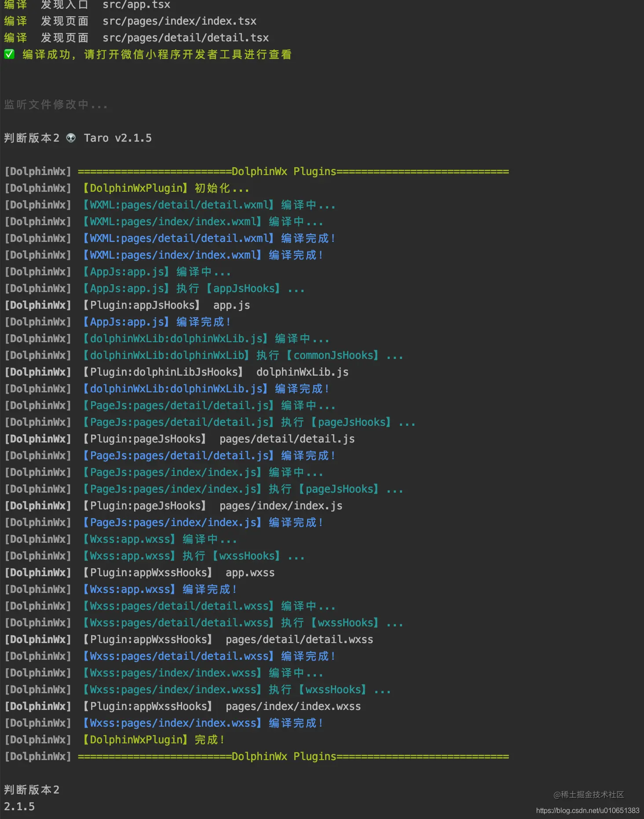Click the line "【AppJs:app.js】编译完成!"
The height and width of the screenshot is (819, 644).
tap(157, 322)
